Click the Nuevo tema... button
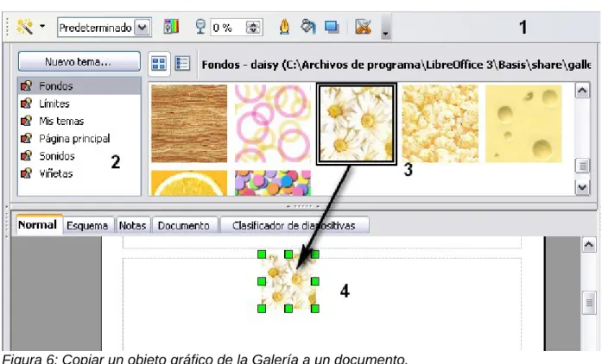Viewport: 602px width, 364px height. click(79, 61)
